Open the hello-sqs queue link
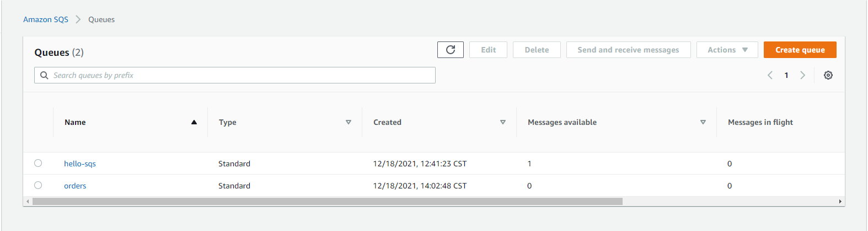 click(80, 164)
